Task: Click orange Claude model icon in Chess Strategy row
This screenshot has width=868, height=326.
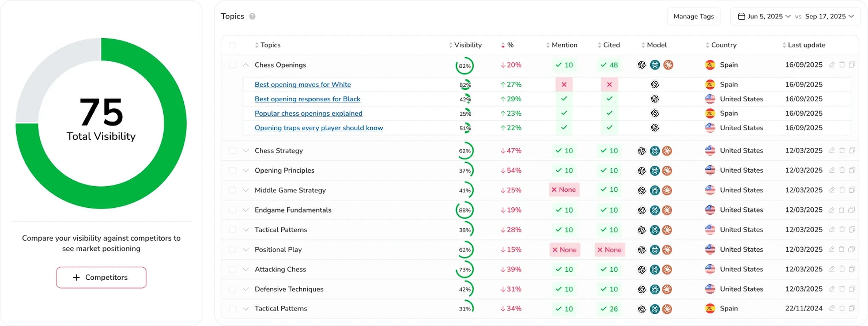Action: point(667,151)
